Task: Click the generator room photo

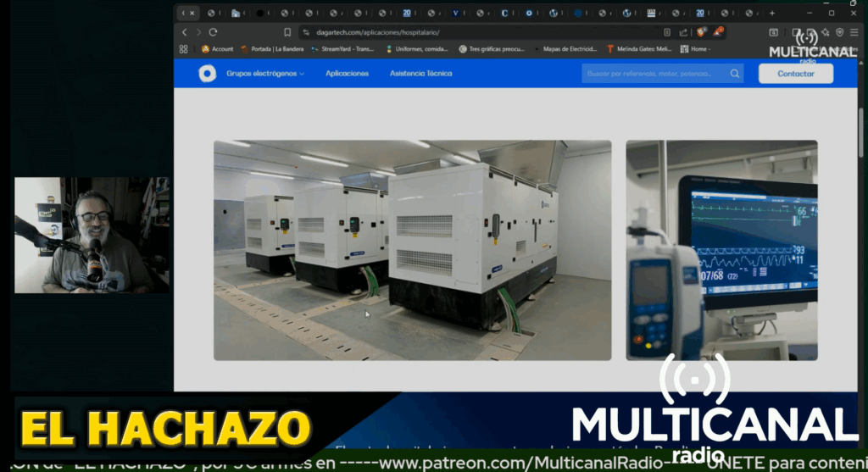Action: point(412,250)
